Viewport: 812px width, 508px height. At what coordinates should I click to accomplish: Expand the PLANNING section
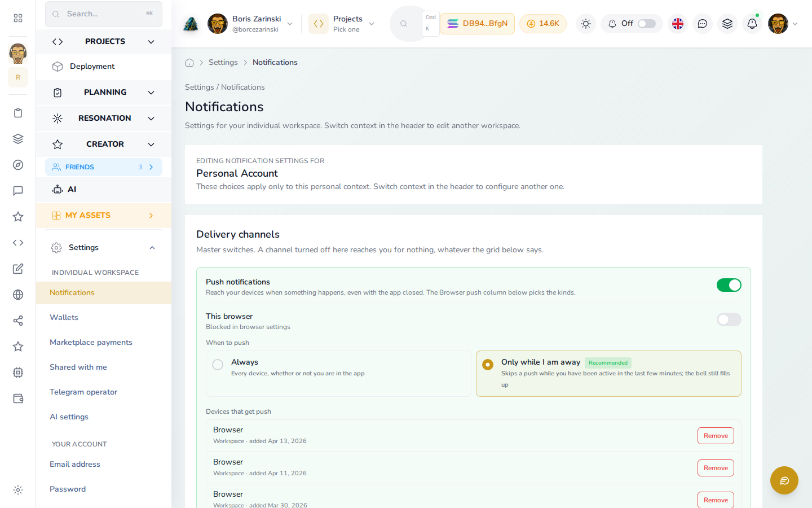(104, 93)
